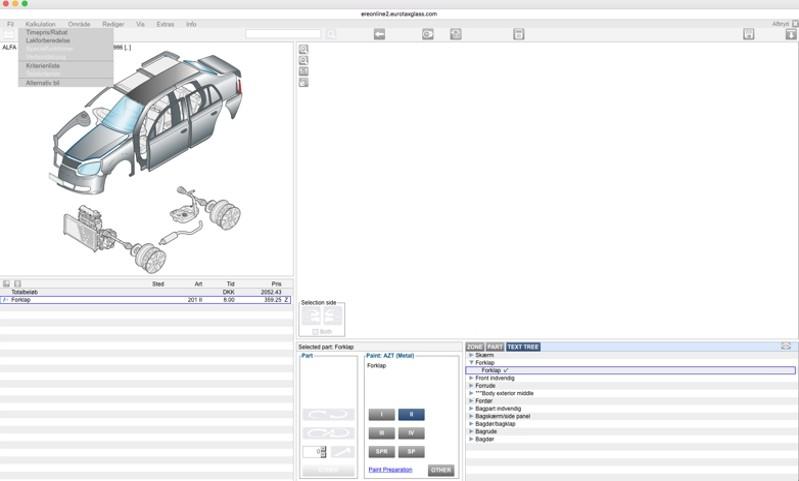799x481 pixels.
Task: Open the Område menu
Action: pyautogui.click(x=79, y=24)
